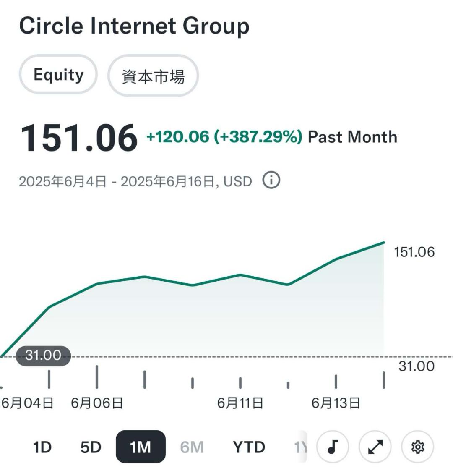Click the 6月06日 date marker
The height and width of the screenshot is (476, 453).
(x=97, y=403)
